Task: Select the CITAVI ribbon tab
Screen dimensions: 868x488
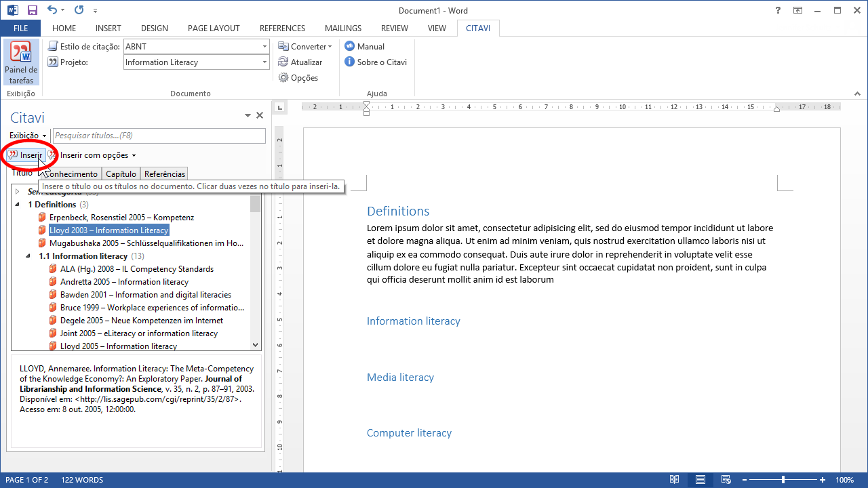Action: coord(478,28)
